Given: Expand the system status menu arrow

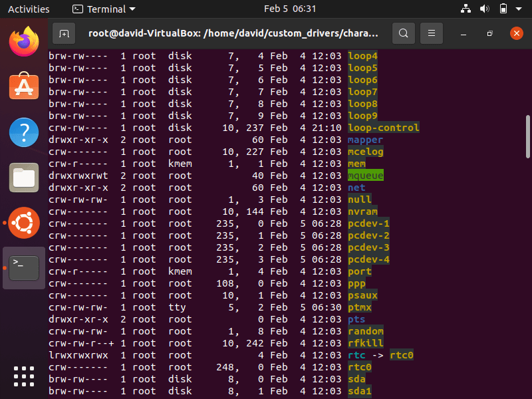Looking at the screenshot, I should [x=518, y=9].
